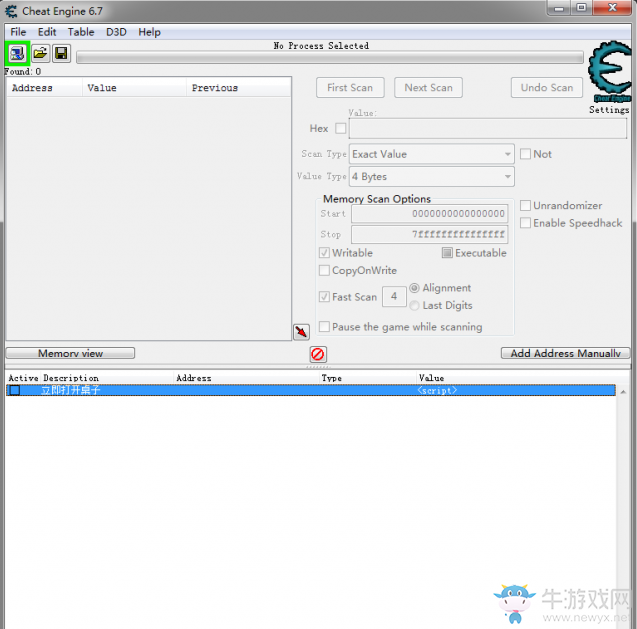
Task: Click the Settings label
Action: (x=609, y=110)
